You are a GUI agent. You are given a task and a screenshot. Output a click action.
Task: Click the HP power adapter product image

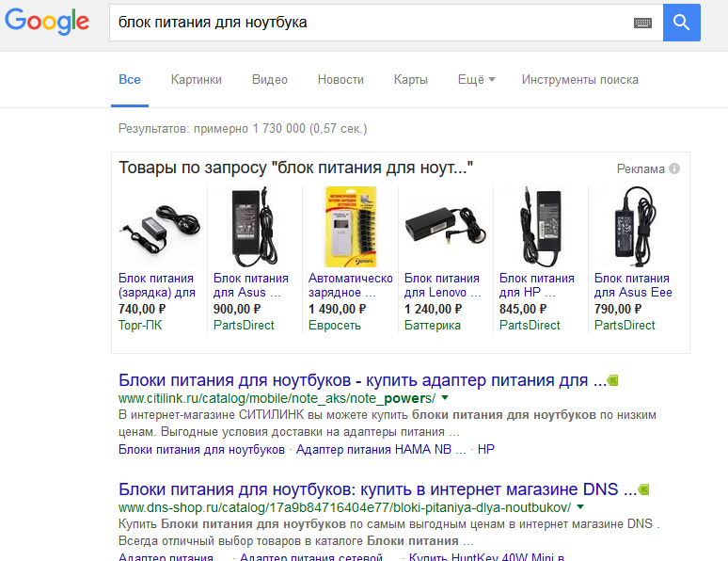tap(541, 227)
